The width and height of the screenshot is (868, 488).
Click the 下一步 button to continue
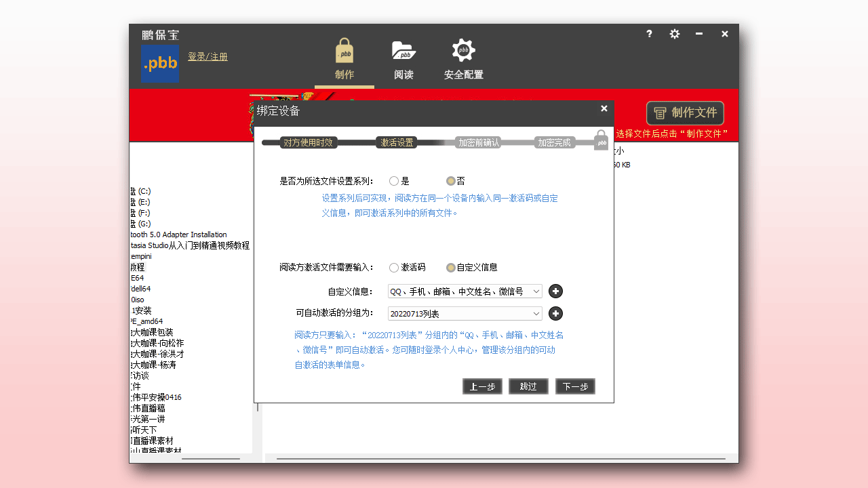[x=574, y=386]
